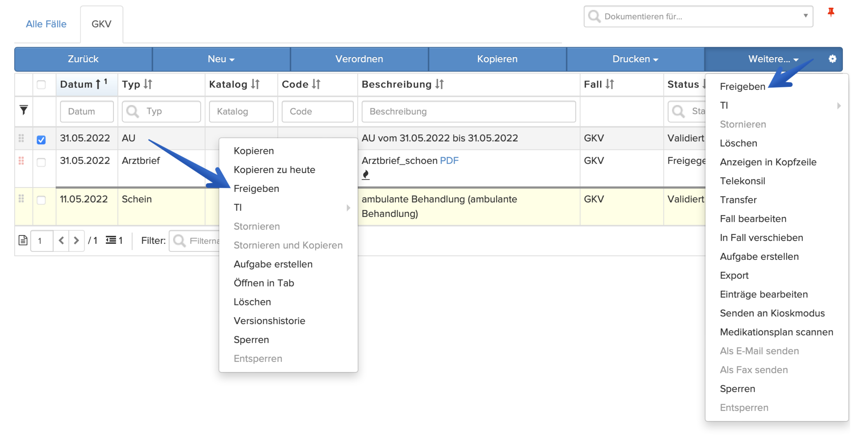
Task: Click magnifier icon in Dokumentieren search
Action: click(594, 16)
